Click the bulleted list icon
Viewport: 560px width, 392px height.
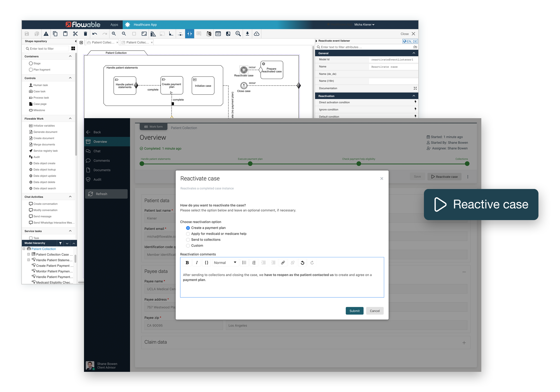244,263
